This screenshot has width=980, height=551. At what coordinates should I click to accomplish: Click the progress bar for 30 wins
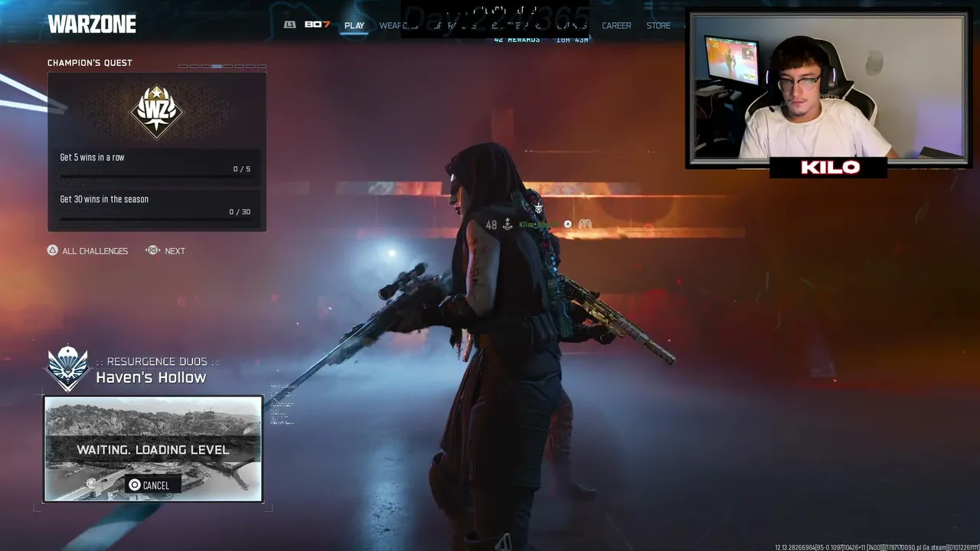155,219
